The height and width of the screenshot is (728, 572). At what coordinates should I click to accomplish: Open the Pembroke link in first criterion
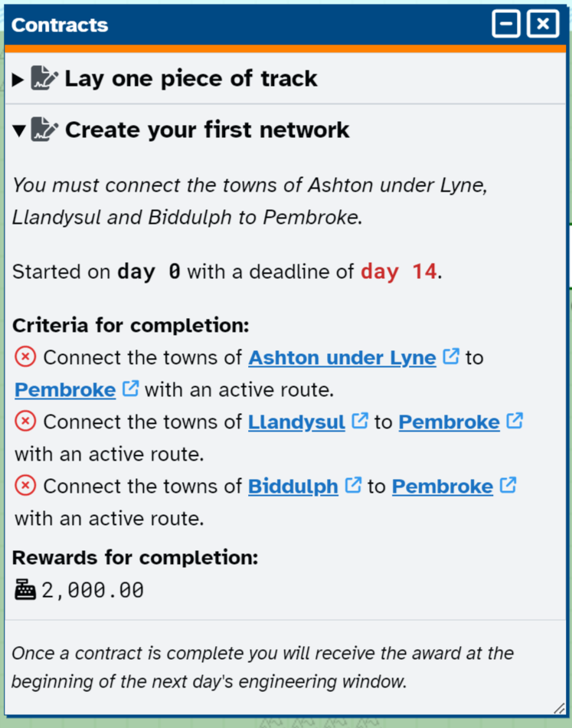pyautogui.click(x=65, y=390)
